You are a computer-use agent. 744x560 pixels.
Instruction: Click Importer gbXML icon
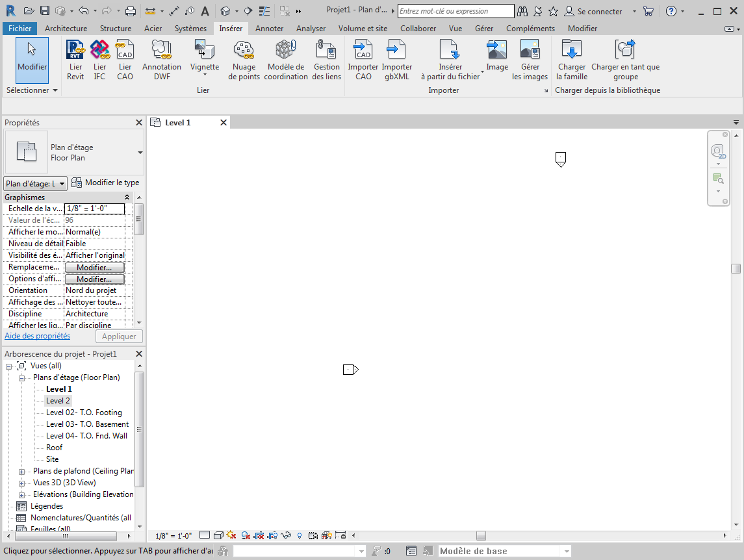396,60
